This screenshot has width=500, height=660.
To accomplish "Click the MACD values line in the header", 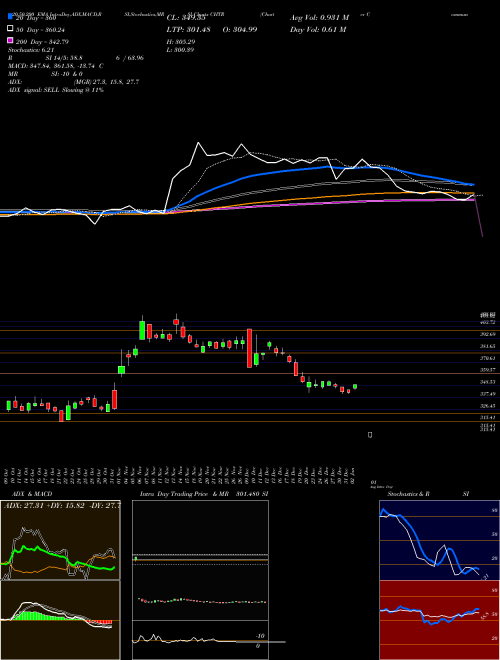I will (x=56, y=66).
